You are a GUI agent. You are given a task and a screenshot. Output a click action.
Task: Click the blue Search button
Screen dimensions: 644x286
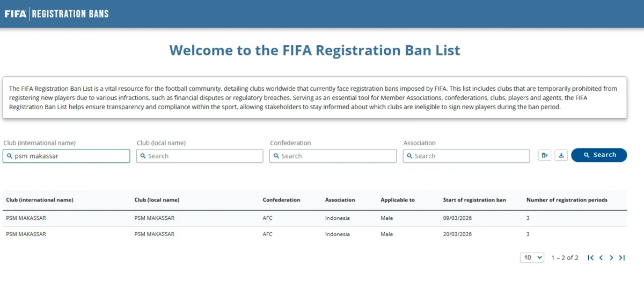point(599,155)
